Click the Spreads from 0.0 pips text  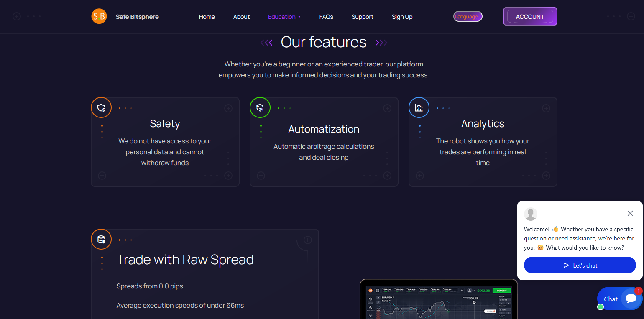[150, 286]
